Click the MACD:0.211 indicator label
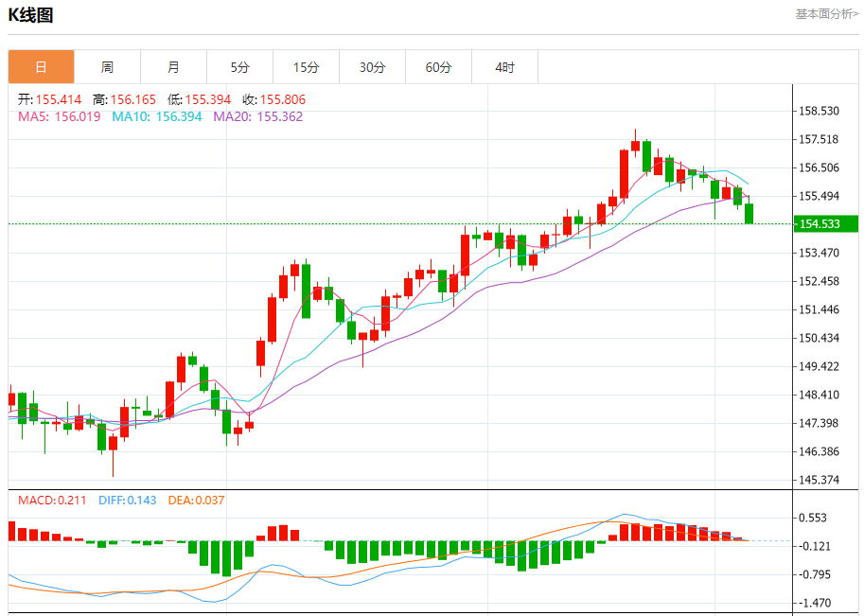 52,501
